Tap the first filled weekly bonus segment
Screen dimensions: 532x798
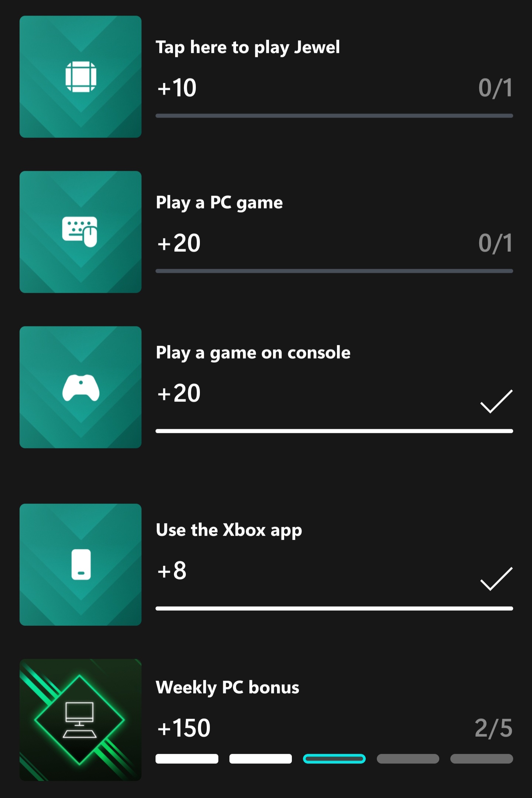pos(187,759)
